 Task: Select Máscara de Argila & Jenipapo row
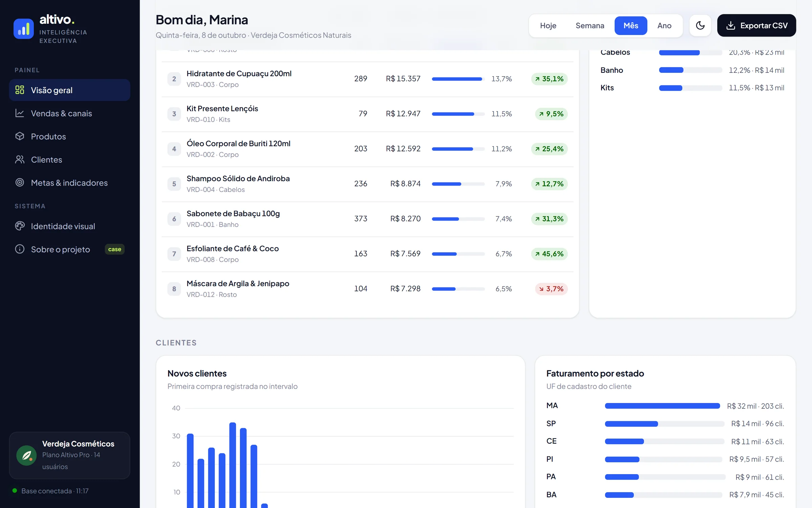pyautogui.click(x=367, y=289)
